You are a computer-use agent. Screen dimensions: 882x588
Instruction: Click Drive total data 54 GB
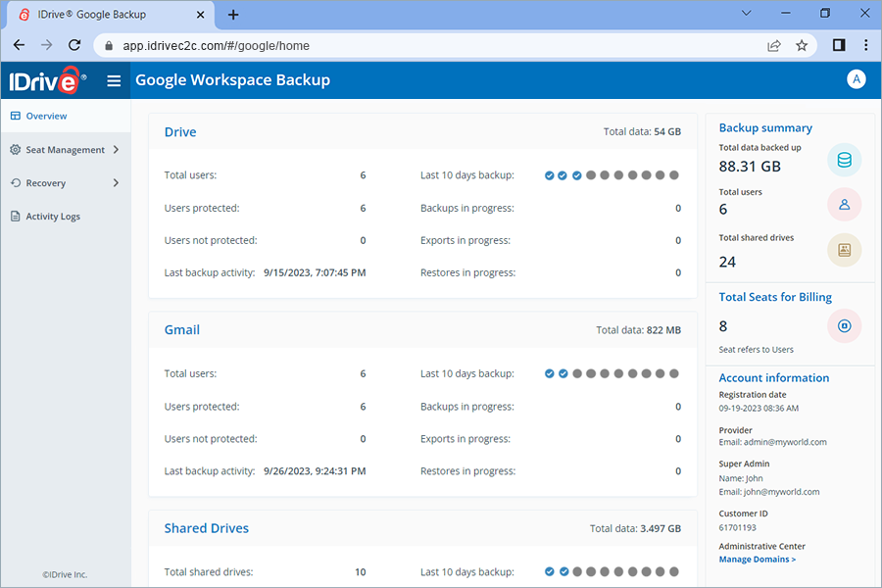point(642,131)
